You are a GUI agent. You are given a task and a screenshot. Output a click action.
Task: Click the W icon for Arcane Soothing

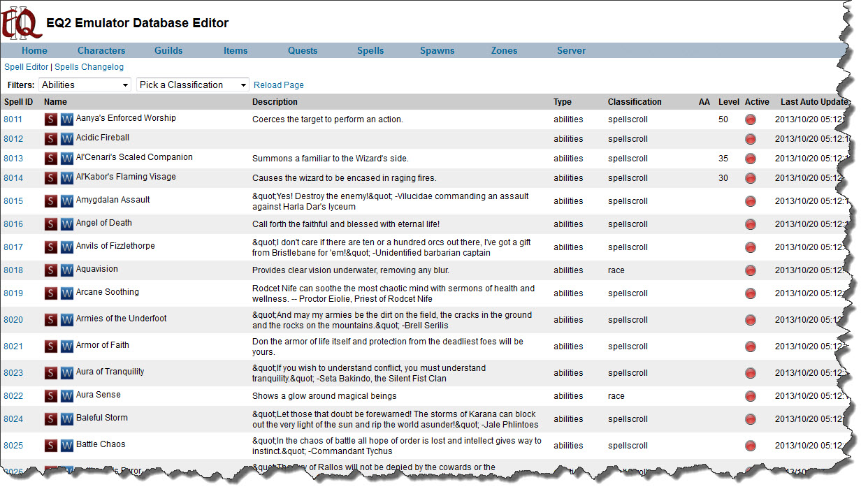pyautogui.click(x=66, y=293)
